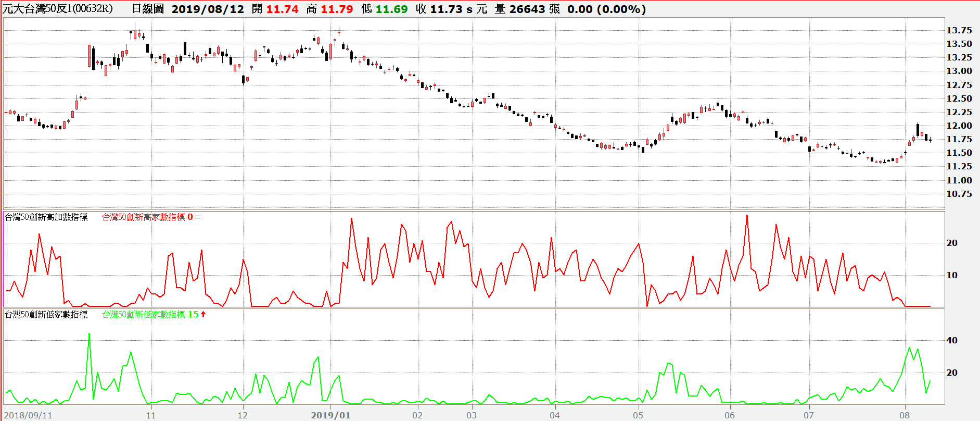Click the black 台灣50創新低家數指標 panel title

click(46, 314)
